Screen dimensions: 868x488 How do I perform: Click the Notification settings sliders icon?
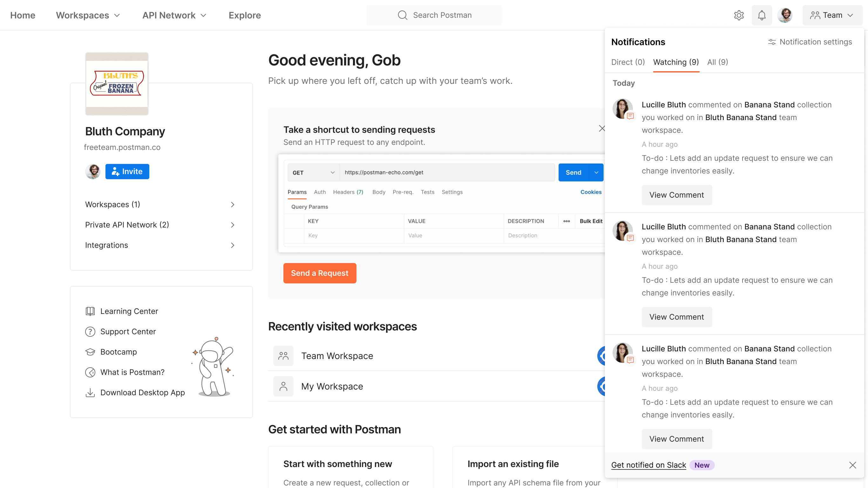coord(772,42)
